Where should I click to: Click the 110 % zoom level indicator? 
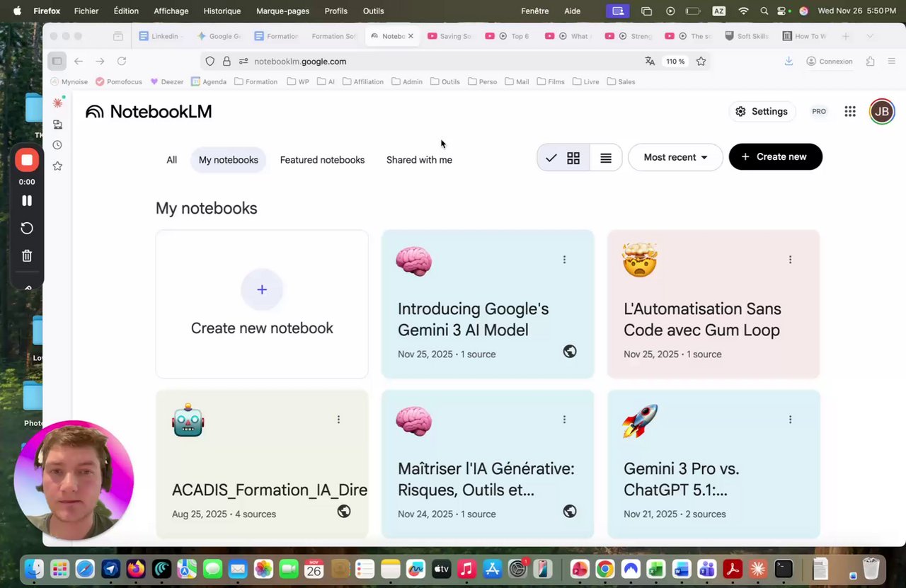[x=675, y=62]
